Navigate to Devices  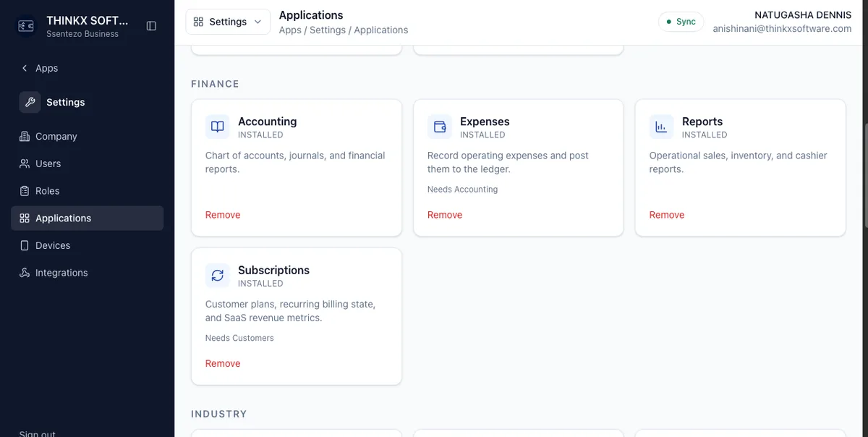[87, 245]
